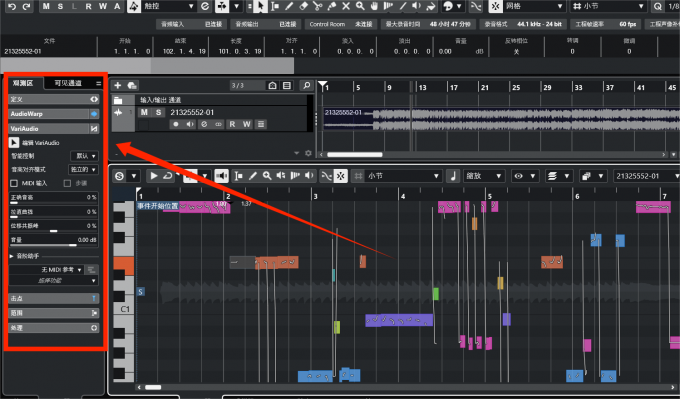Mute track 21325552-01

[144, 112]
